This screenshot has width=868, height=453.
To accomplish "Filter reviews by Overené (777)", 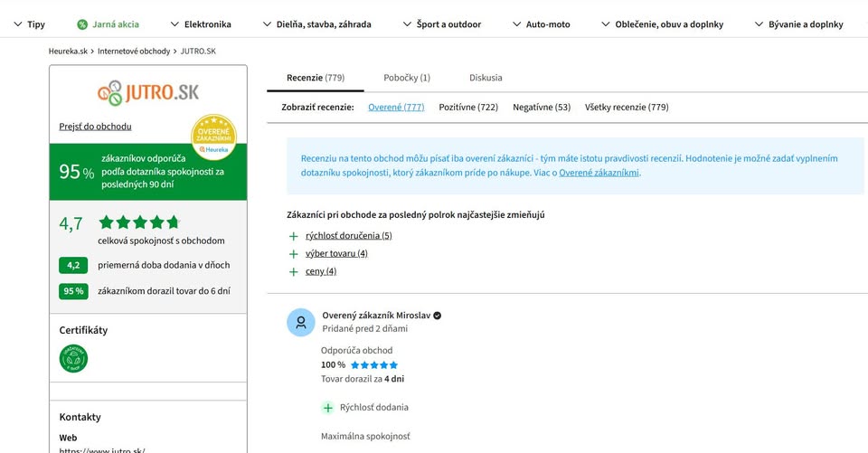I will click(396, 107).
